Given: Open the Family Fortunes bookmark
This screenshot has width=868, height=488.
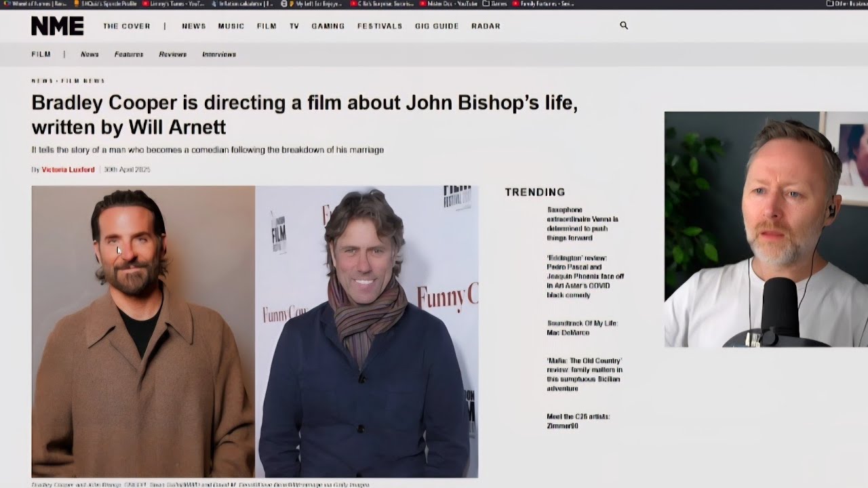Looking at the screenshot, I should 543,3.
